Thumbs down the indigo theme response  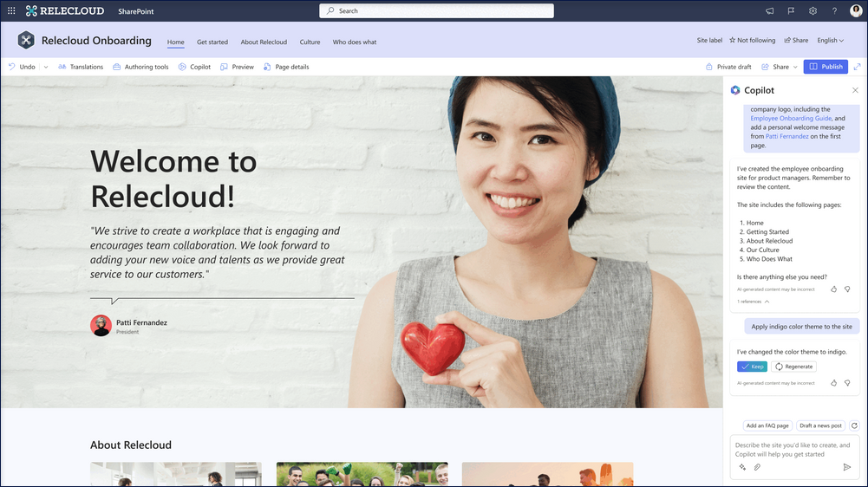pyautogui.click(x=847, y=382)
